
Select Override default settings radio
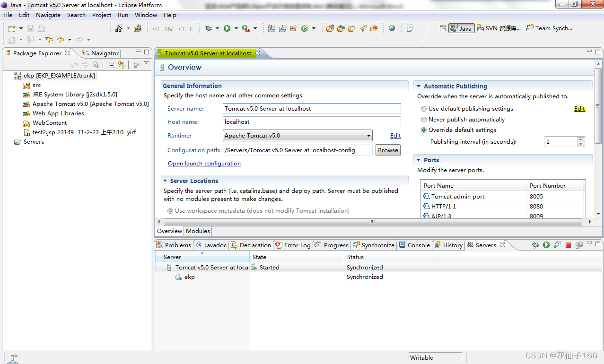click(x=424, y=130)
